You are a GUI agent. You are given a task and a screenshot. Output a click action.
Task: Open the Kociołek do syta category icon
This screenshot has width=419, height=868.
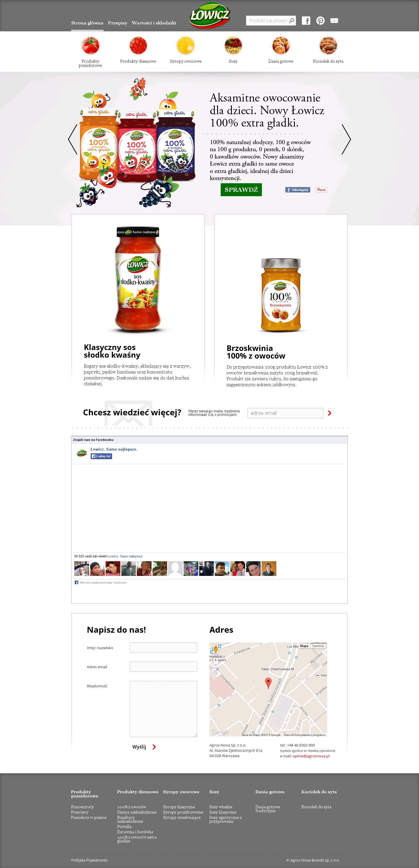pos(328,46)
